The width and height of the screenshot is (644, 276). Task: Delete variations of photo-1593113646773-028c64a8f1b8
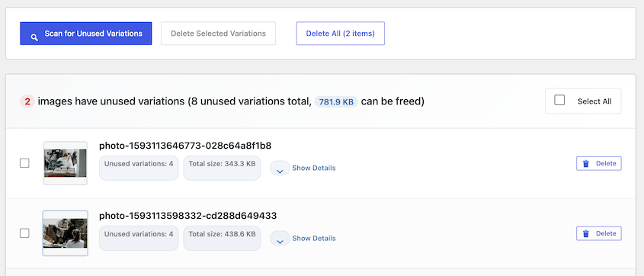[599, 163]
